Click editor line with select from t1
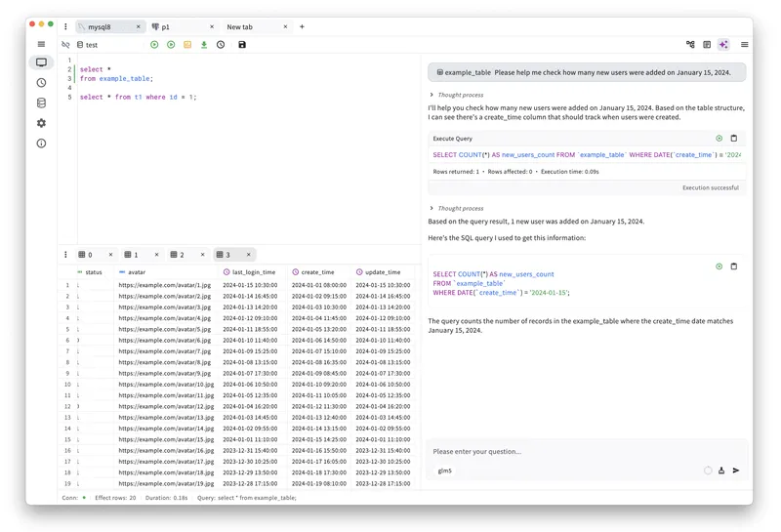The image size is (781, 532). click(x=139, y=98)
